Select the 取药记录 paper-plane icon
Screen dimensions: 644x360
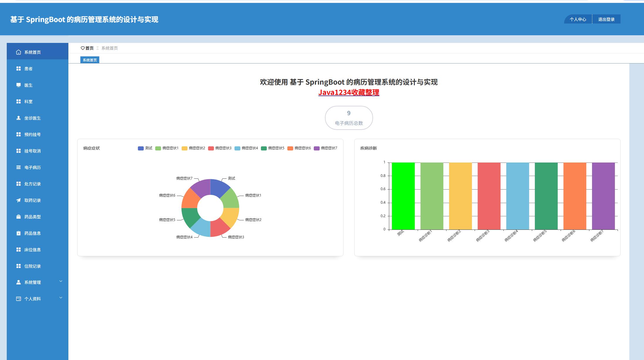[x=18, y=200]
